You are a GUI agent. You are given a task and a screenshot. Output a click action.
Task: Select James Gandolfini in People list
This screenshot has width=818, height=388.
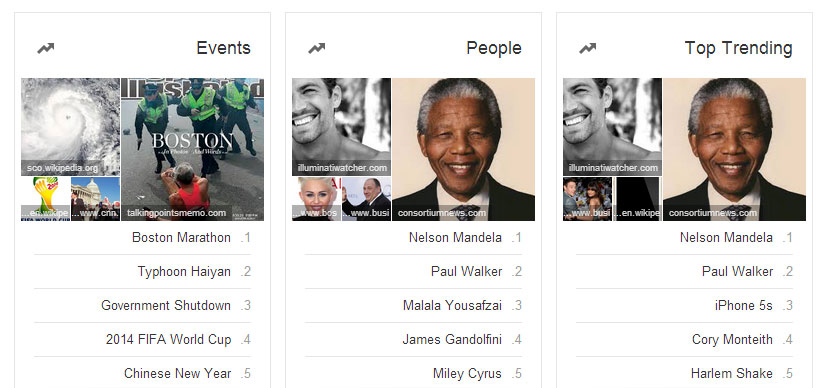(452, 340)
